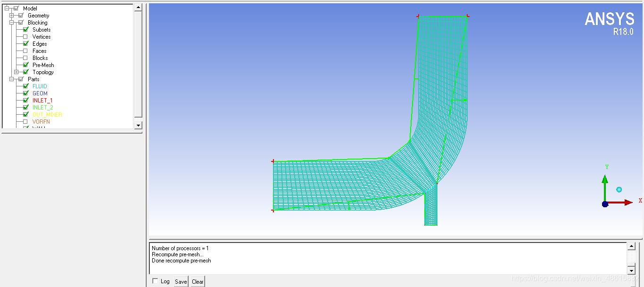Toggle the Geometry branch checkbox icon
Viewport: 644px width, 287px height.
(x=21, y=16)
